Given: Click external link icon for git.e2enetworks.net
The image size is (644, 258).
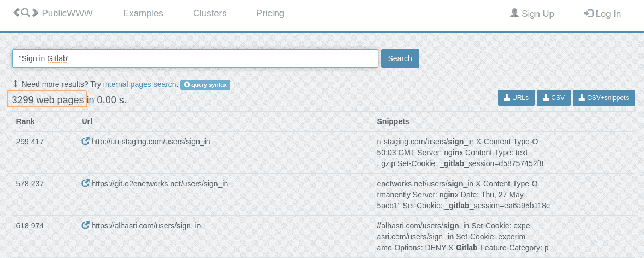Looking at the screenshot, I should [x=85, y=184].
